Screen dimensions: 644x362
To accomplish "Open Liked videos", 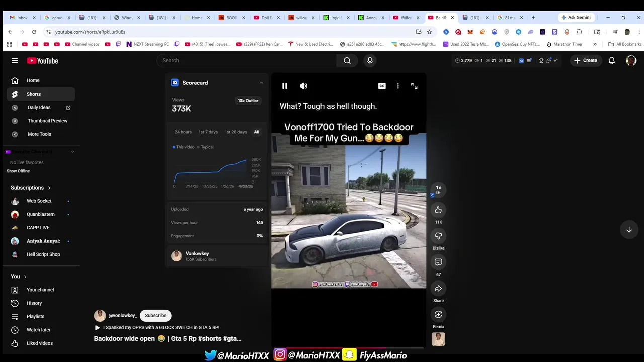I will 41,343.
